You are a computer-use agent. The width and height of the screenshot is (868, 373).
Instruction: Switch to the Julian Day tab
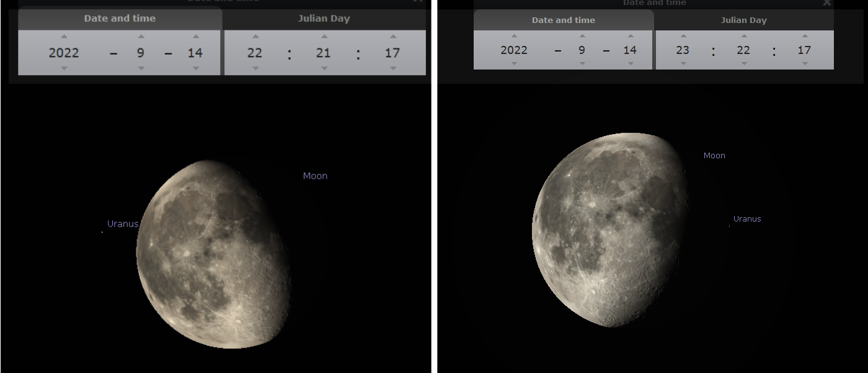point(324,18)
